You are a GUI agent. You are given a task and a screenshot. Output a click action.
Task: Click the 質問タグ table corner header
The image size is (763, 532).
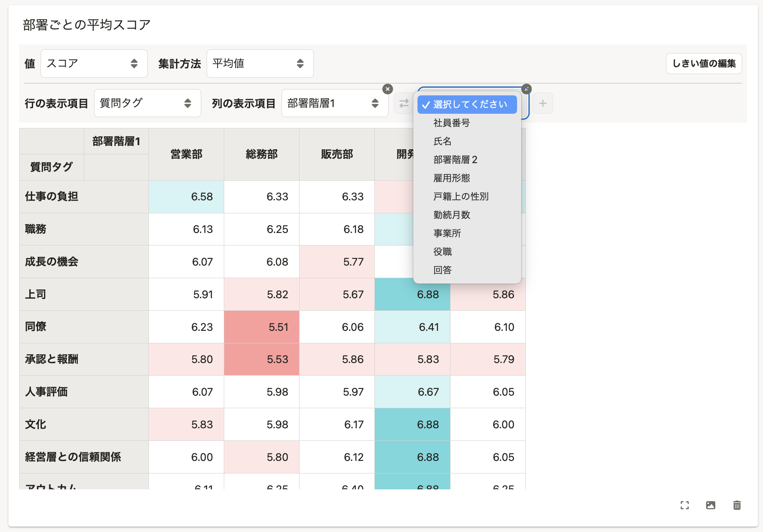pos(51,167)
